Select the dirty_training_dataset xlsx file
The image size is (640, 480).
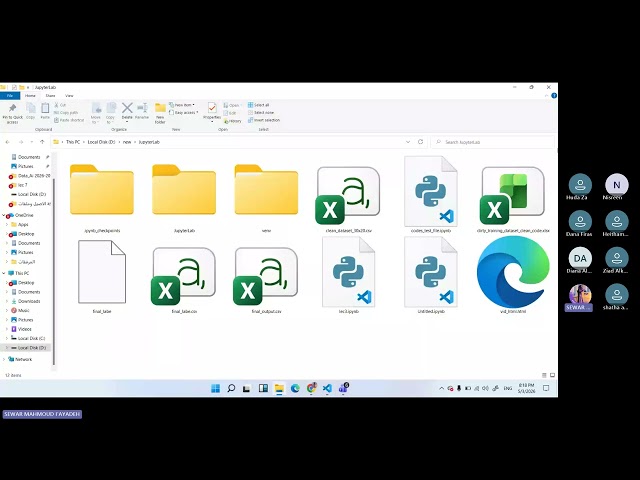[513, 198]
